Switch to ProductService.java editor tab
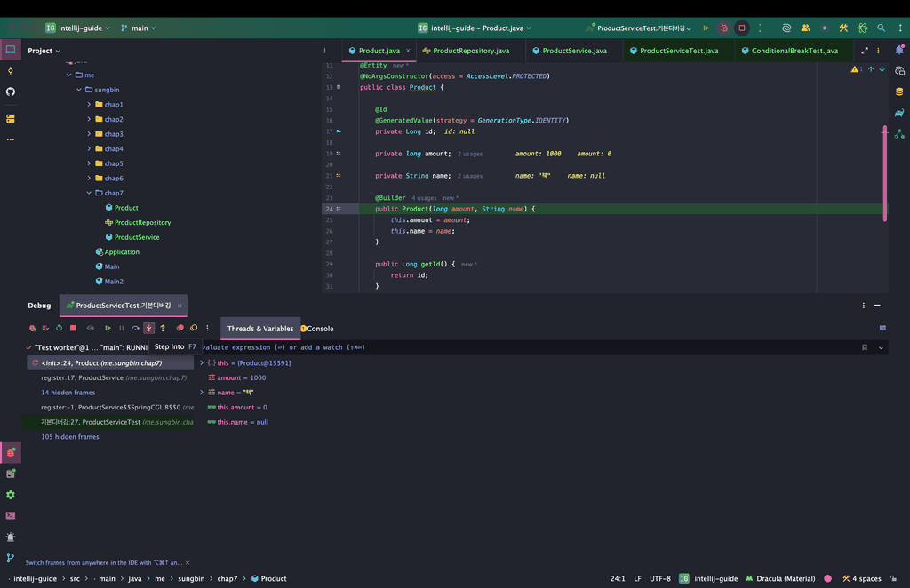Viewport: 910px width, 588px height. (x=573, y=51)
